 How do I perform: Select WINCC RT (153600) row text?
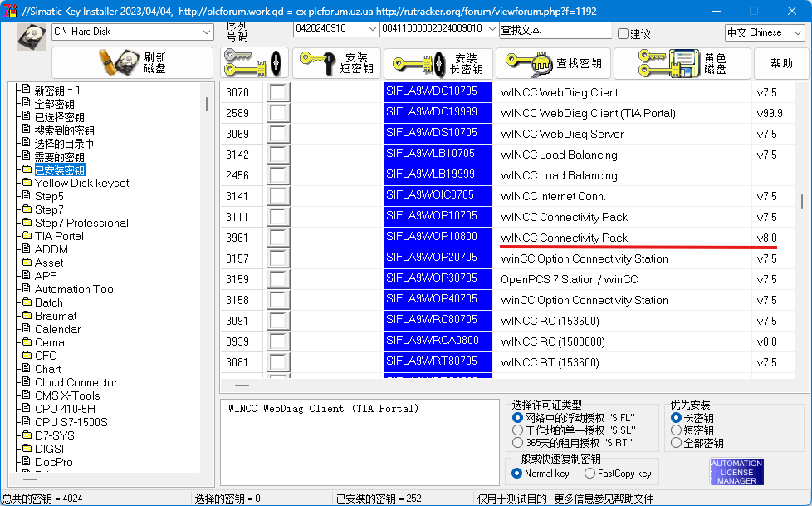coord(550,362)
